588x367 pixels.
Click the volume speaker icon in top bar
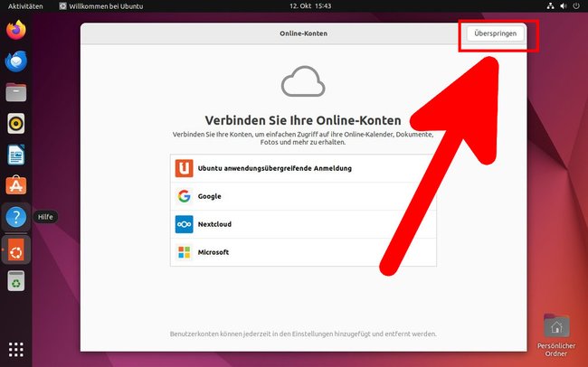pos(564,6)
